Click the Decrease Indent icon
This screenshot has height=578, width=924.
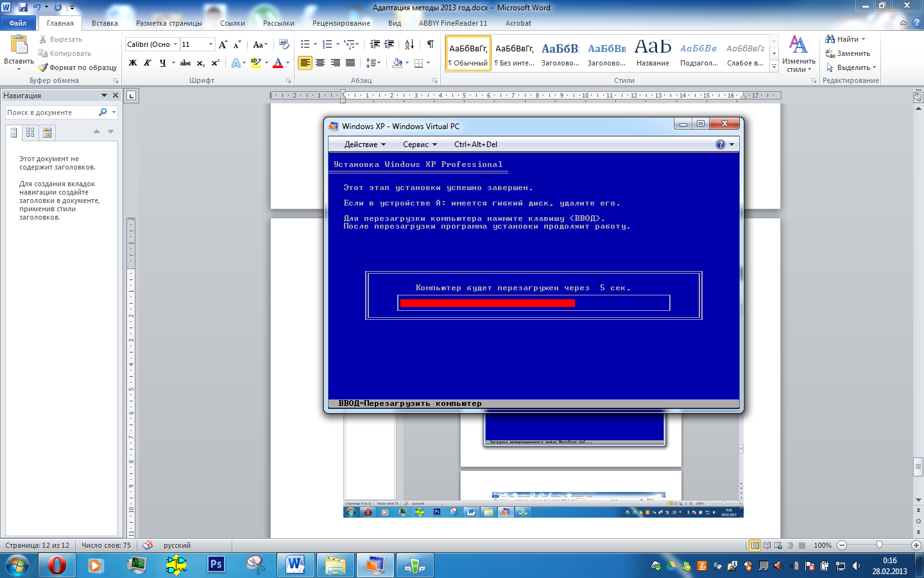click(x=375, y=44)
